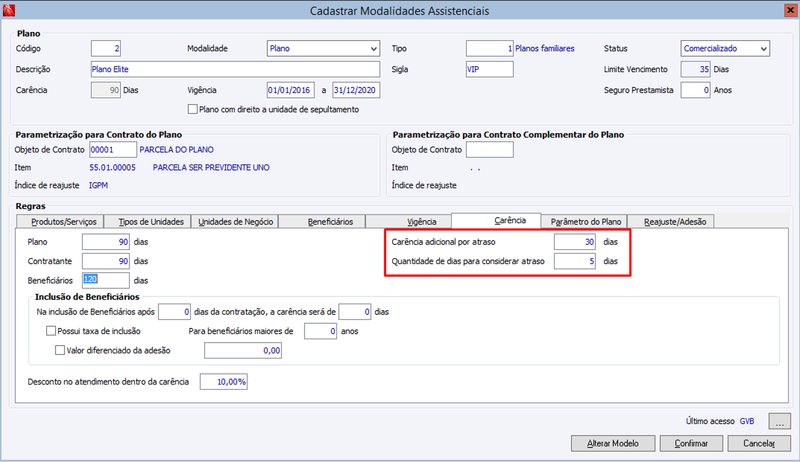Select the Carência tab
This screenshot has width=800, height=462.
497,220
